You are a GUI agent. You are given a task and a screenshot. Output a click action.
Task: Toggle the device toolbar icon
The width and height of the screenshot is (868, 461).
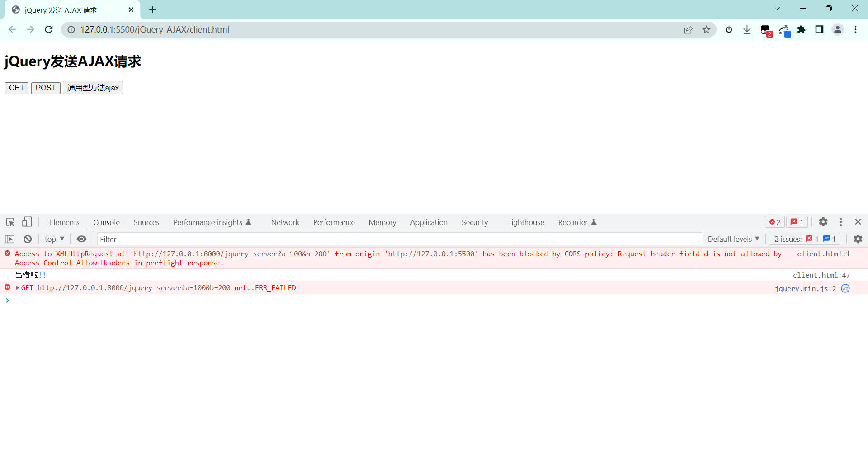[27, 222]
